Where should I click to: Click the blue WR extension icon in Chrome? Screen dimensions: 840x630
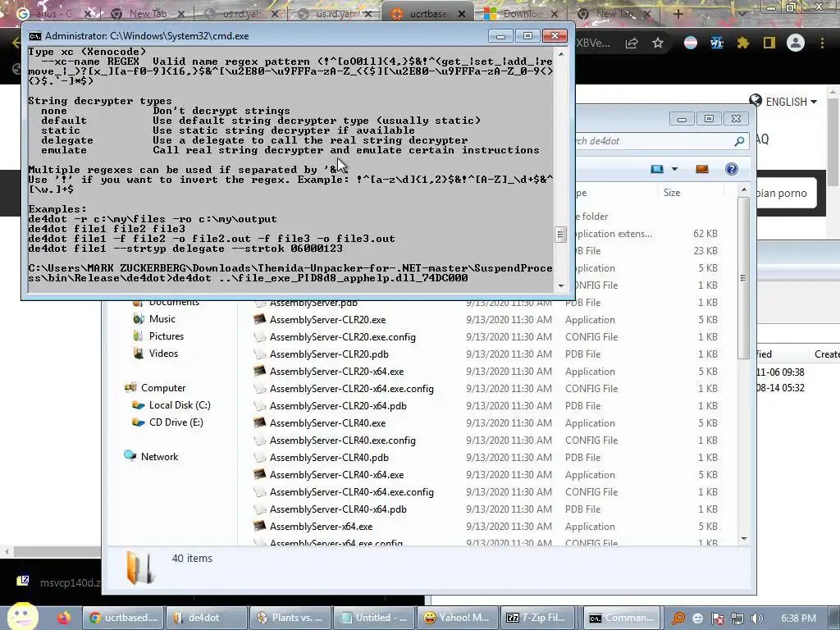pyautogui.click(x=716, y=43)
